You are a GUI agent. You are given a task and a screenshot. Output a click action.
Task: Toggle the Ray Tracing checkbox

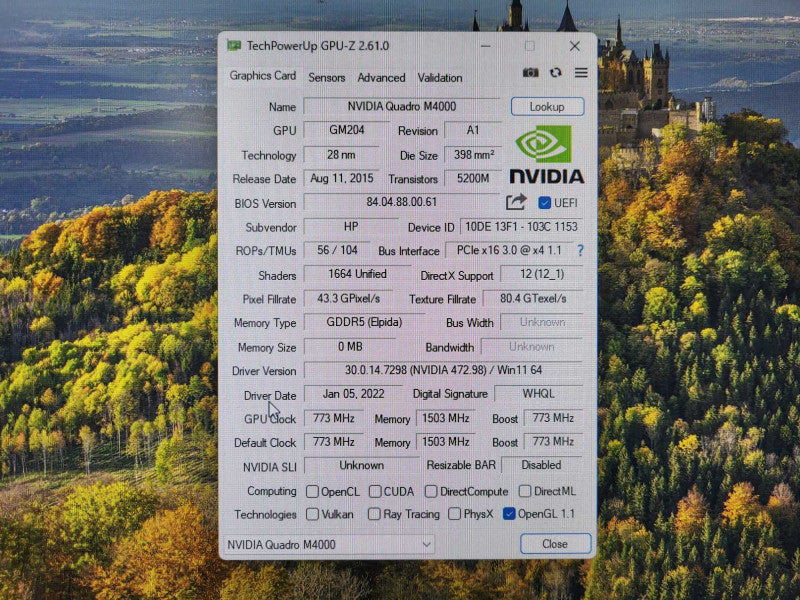(374, 514)
